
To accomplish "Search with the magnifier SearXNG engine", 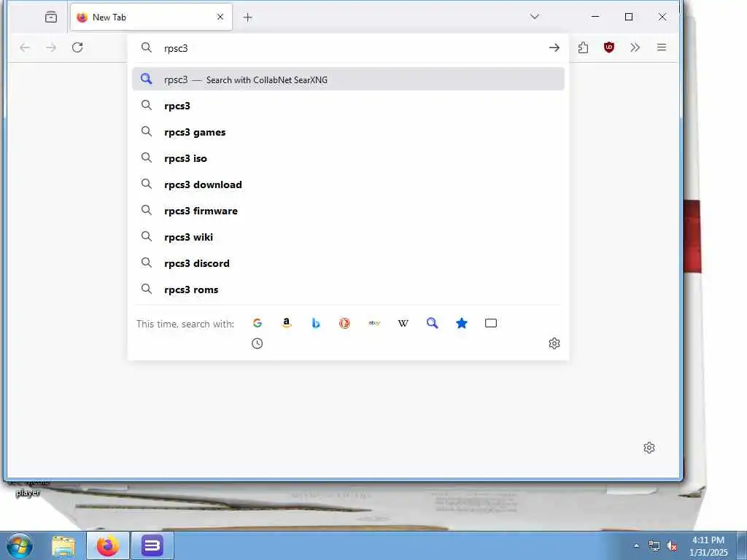I will pyautogui.click(x=432, y=323).
